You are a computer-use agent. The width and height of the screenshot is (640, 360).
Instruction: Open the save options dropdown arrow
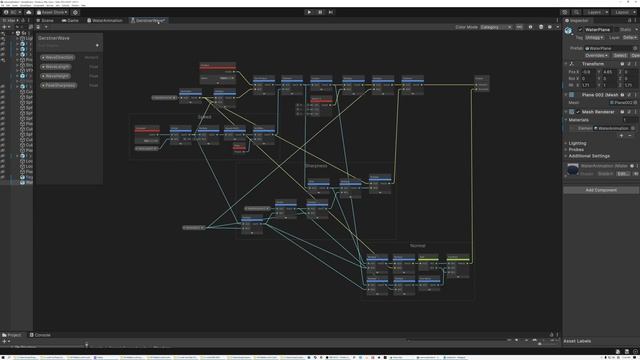[46, 27]
